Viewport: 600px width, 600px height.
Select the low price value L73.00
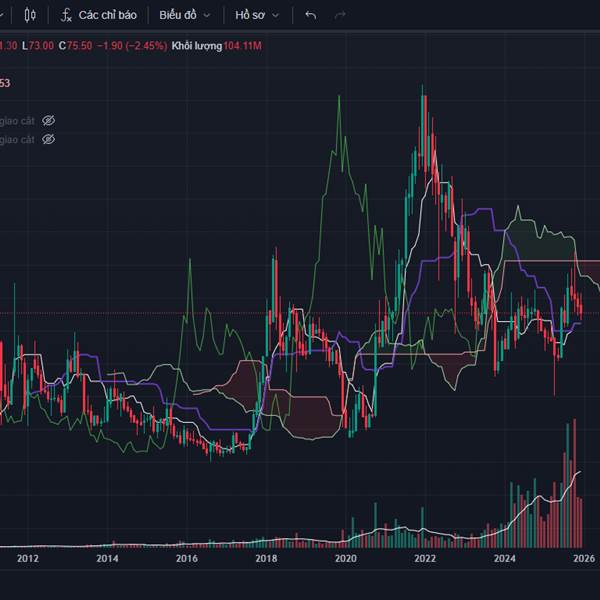click(38, 46)
